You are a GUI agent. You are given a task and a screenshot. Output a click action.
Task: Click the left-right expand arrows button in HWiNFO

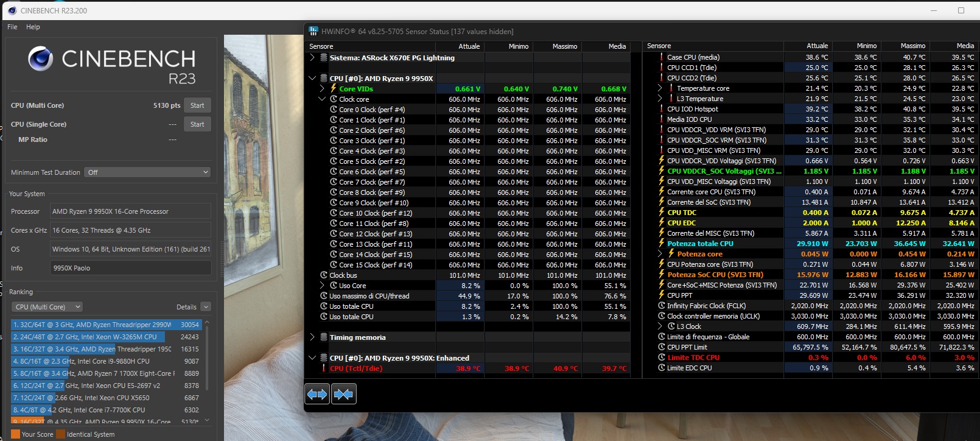pos(317,394)
